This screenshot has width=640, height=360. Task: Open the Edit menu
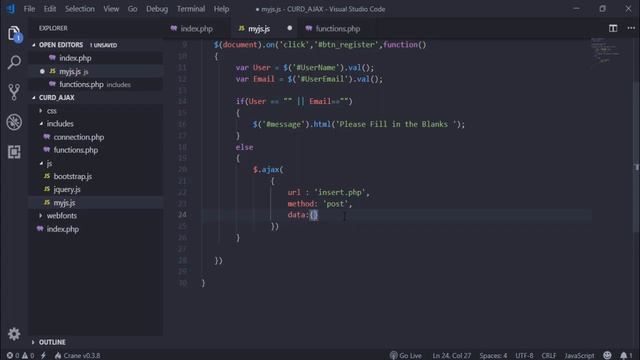50,9
